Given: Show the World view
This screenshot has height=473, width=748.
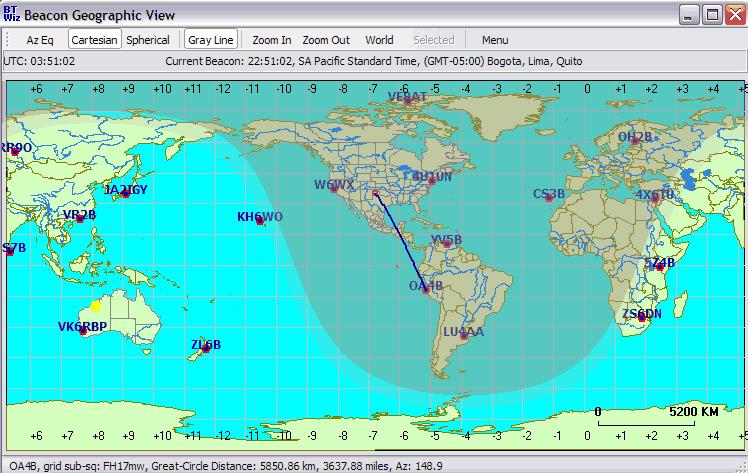Looking at the screenshot, I should point(379,40).
